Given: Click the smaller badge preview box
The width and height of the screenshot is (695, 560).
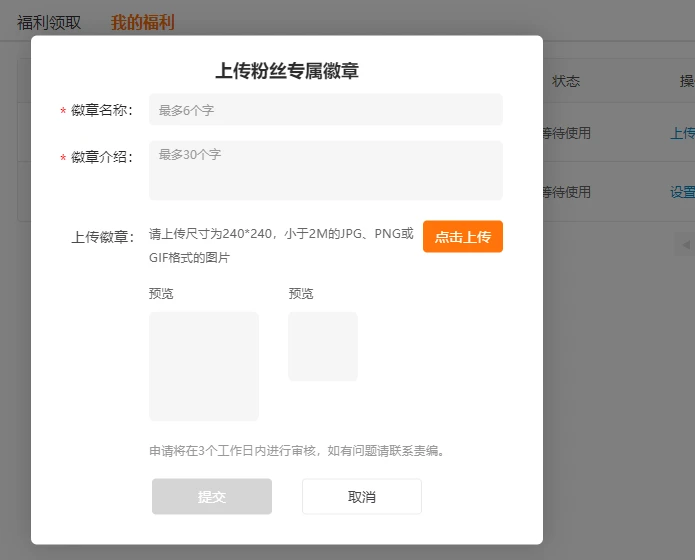Looking at the screenshot, I should click(323, 346).
